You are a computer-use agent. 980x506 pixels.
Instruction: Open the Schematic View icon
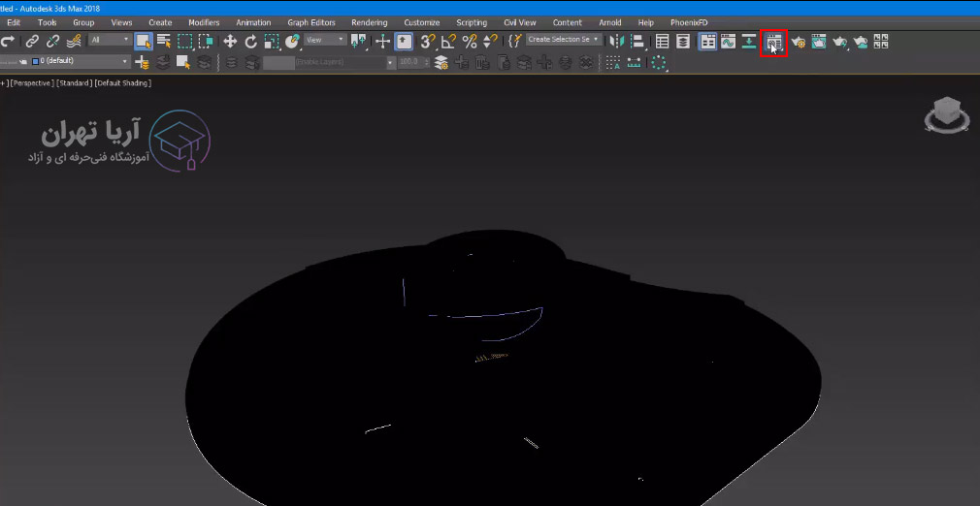click(x=749, y=42)
